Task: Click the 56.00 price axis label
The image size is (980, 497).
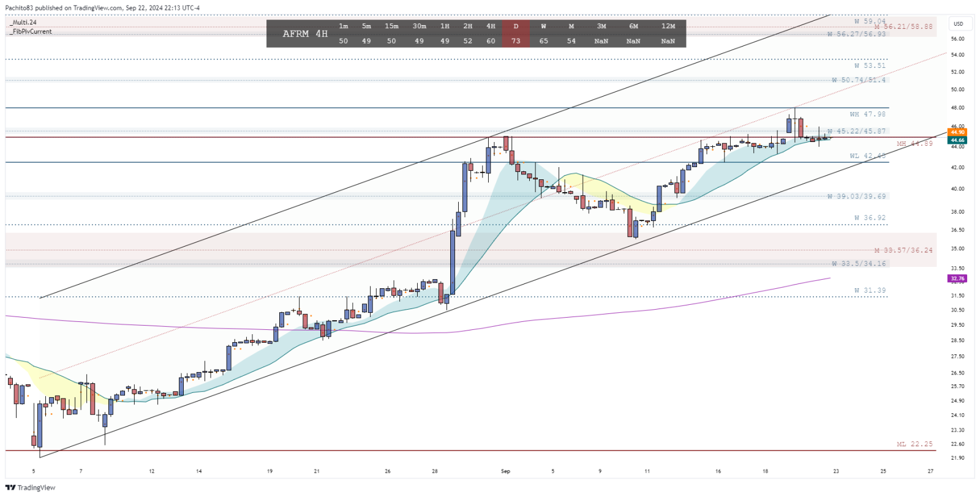Action: 957,39
